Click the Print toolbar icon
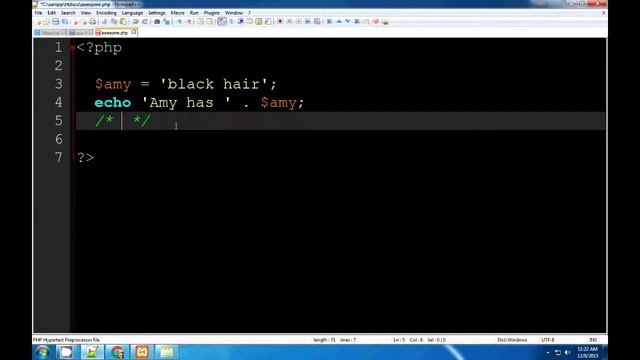The image size is (640, 360). [92, 21]
